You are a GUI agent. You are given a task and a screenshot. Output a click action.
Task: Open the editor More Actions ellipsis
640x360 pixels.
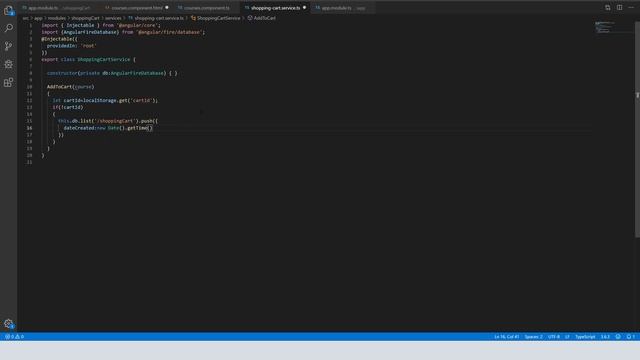(631, 7)
